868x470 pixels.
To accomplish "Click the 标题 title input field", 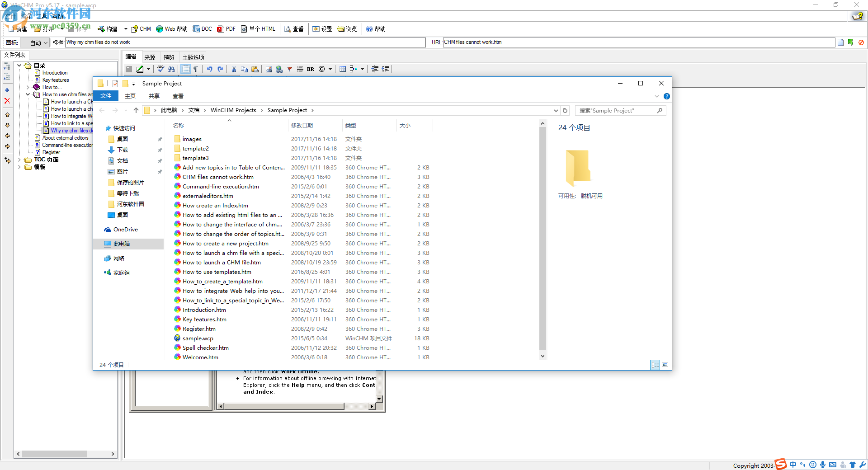I will pyautogui.click(x=245, y=42).
